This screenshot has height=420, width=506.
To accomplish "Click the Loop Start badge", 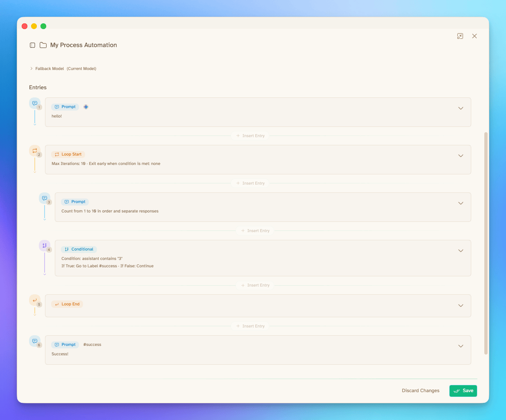I will [x=68, y=154].
